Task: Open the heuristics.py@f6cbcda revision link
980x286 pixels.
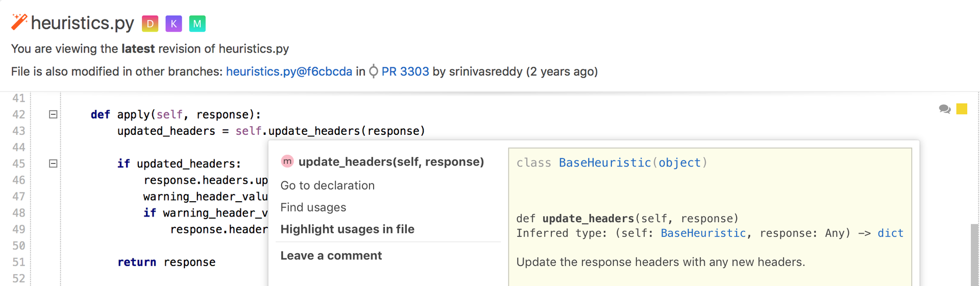Action: 289,71
